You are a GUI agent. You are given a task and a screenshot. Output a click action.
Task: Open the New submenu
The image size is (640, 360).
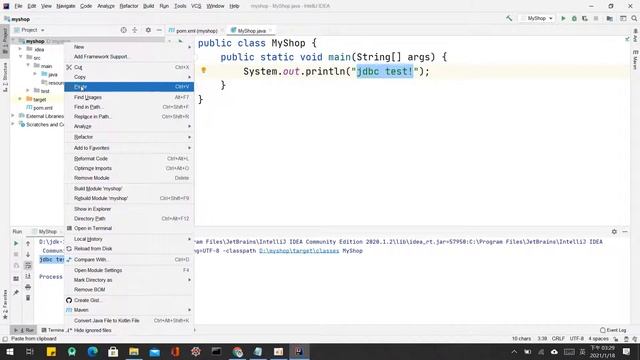pos(129,47)
